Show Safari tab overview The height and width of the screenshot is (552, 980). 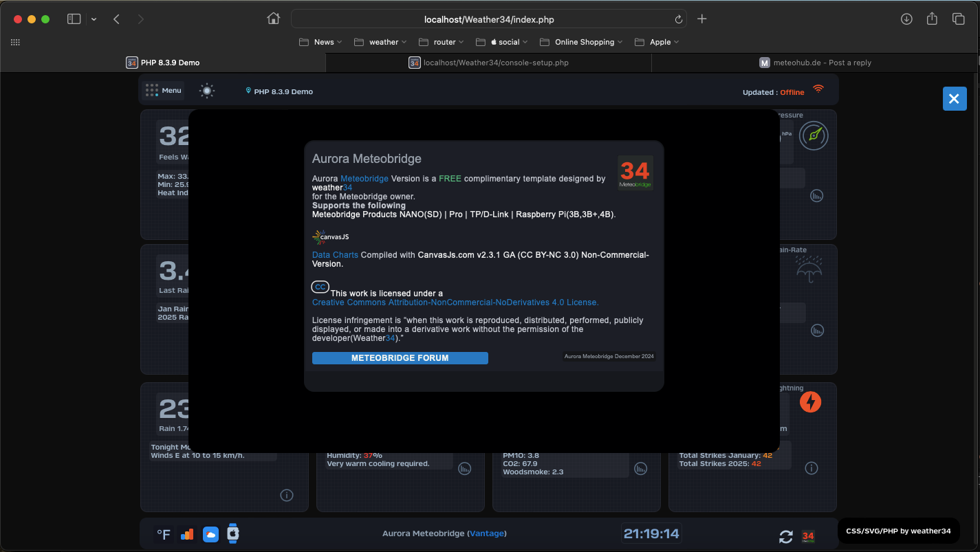click(x=958, y=19)
